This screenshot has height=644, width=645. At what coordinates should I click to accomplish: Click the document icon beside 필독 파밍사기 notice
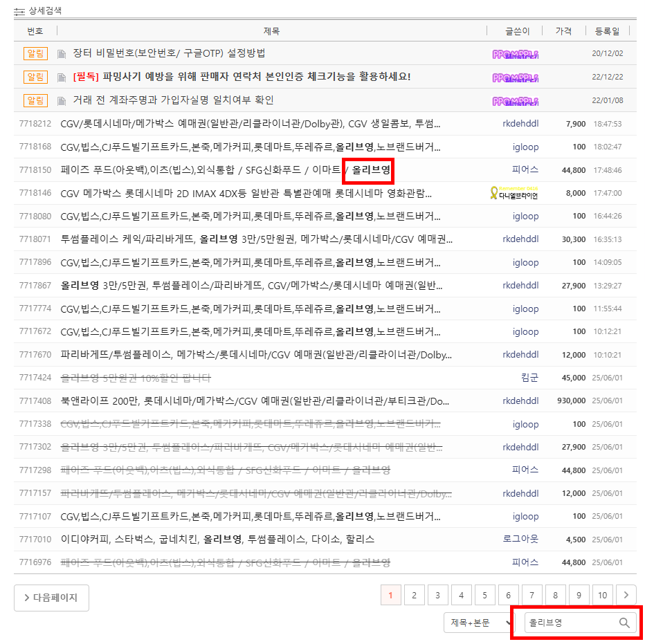62,77
